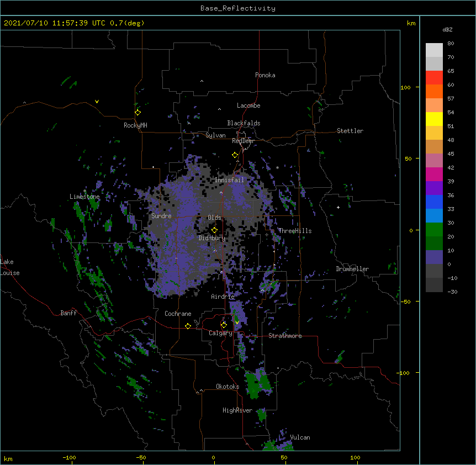Click the Olds city label
476x465 pixels.
click(214, 218)
